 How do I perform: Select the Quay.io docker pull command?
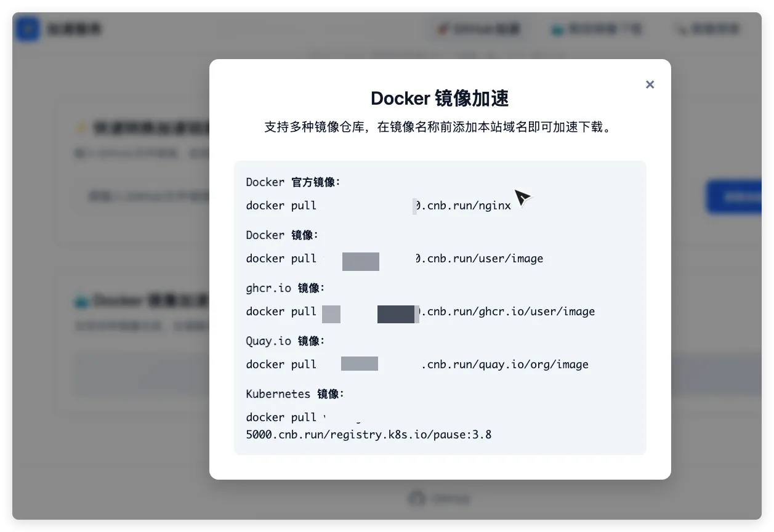tap(417, 364)
